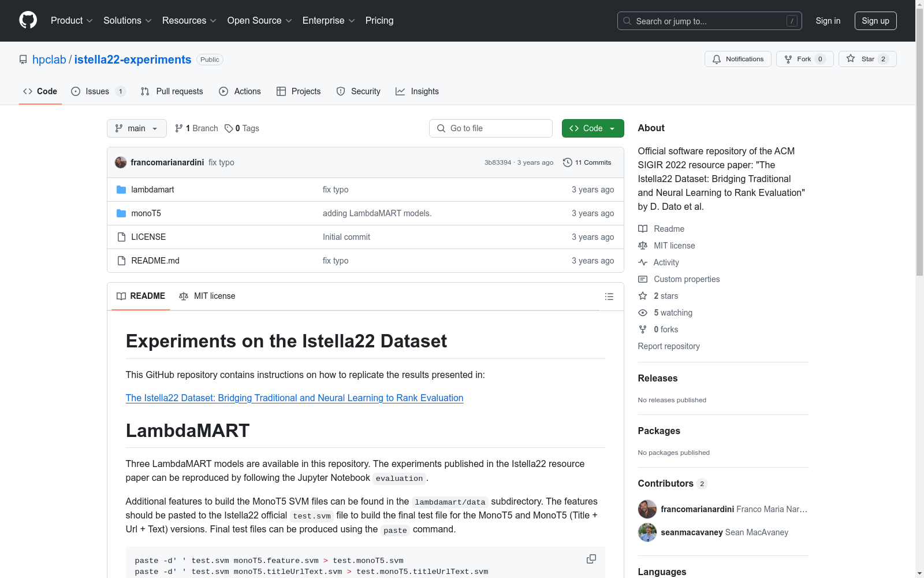The image size is (924, 578).
Task: Click the Report repository link
Action: (669, 346)
